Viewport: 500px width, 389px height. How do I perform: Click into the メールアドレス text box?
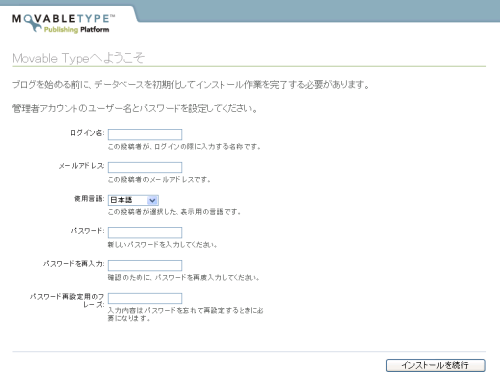145,167
